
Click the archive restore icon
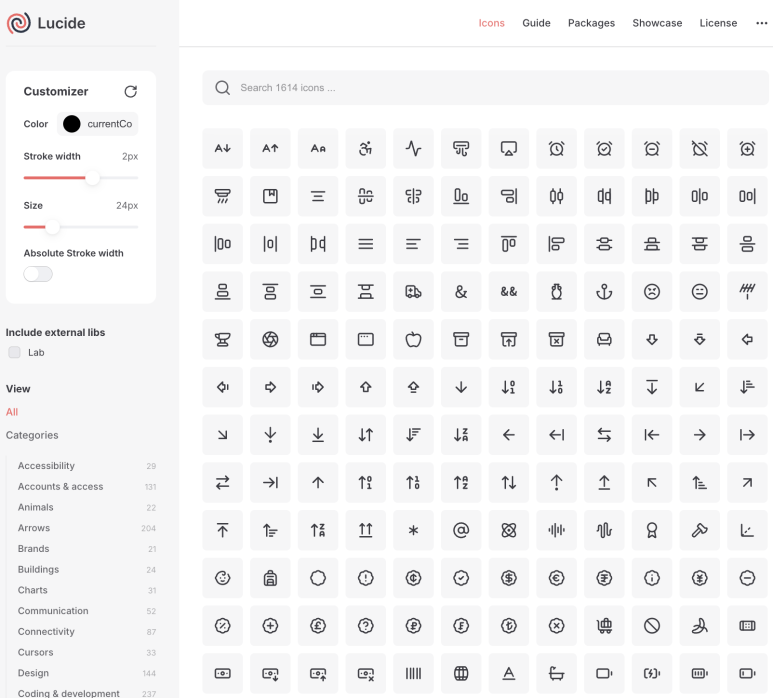(x=509, y=339)
